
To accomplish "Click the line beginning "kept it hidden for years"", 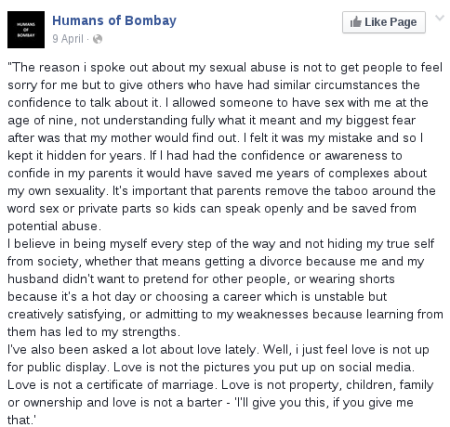I will click(x=205, y=156).
